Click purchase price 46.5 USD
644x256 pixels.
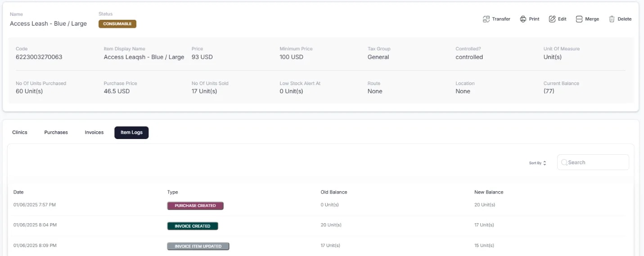[117, 91]
